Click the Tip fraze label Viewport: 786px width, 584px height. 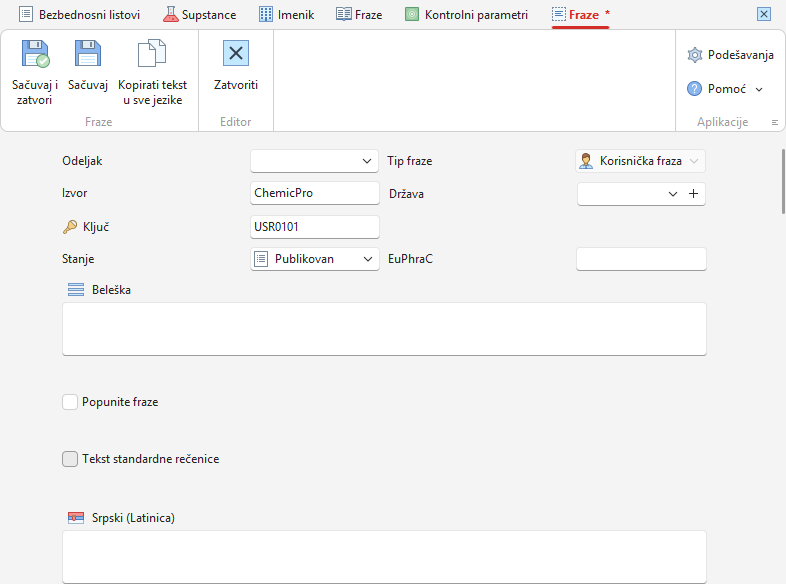(x=410, y=161)
